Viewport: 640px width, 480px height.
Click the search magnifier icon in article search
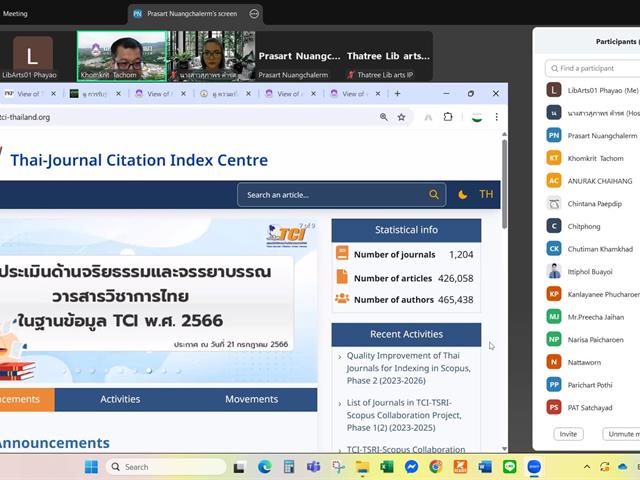pyautogui.click(x=434, y=195)
